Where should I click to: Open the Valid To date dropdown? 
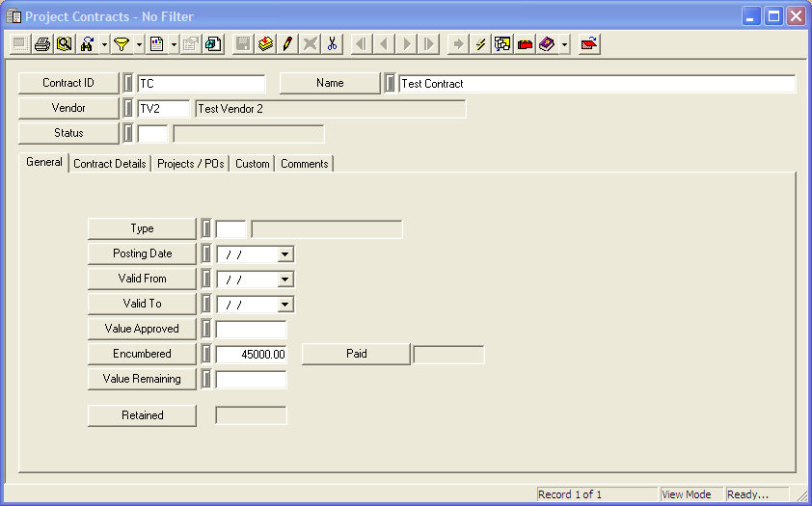pyautogui.click(x=284, y=305)
